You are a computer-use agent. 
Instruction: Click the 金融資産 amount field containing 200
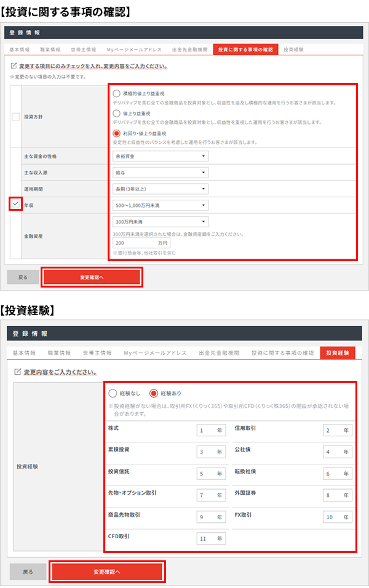pos(141,243)
